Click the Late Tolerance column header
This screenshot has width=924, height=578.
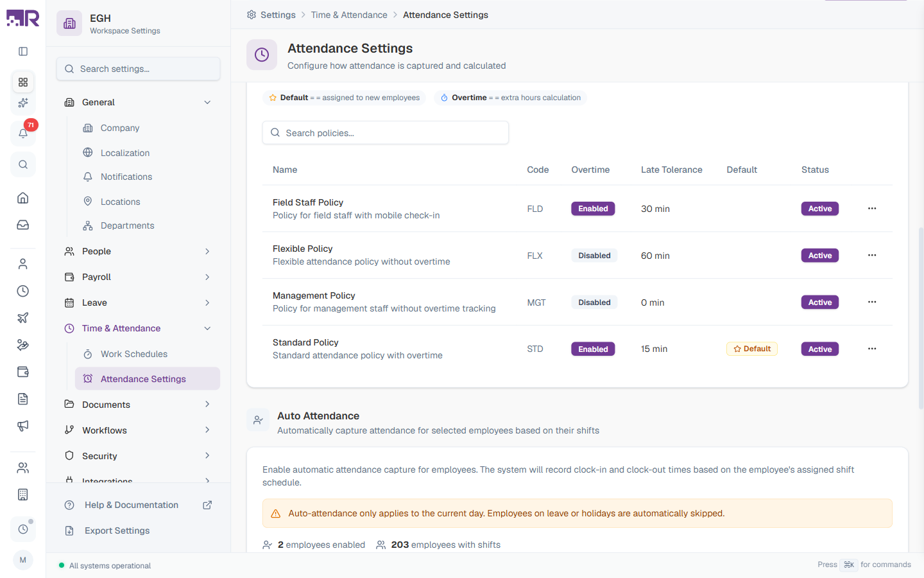[672, 170]
